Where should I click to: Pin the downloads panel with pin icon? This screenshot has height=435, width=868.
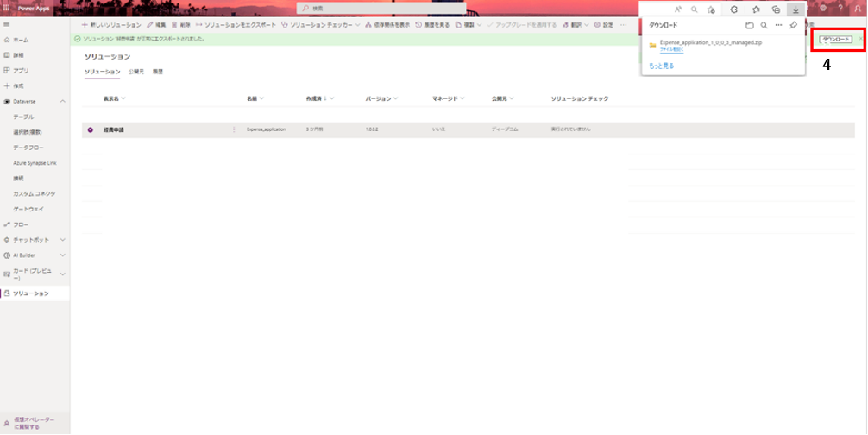(793, 25)
